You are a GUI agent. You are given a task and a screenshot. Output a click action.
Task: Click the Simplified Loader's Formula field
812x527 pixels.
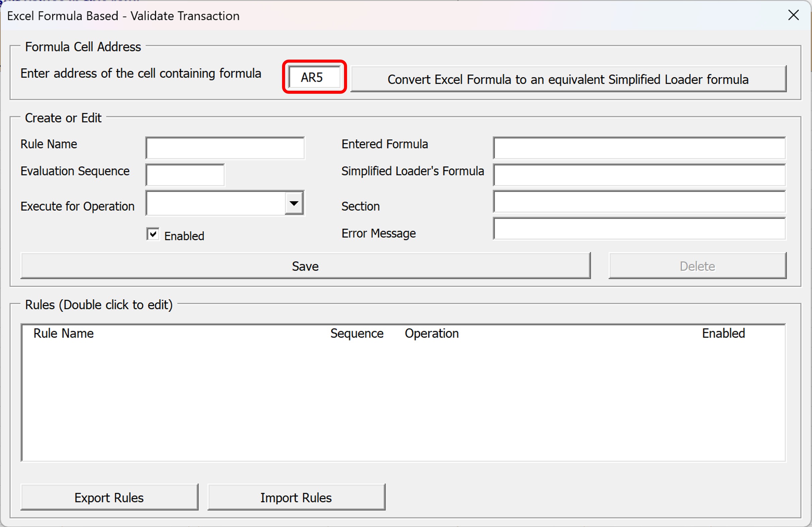[x=639, y=174]
